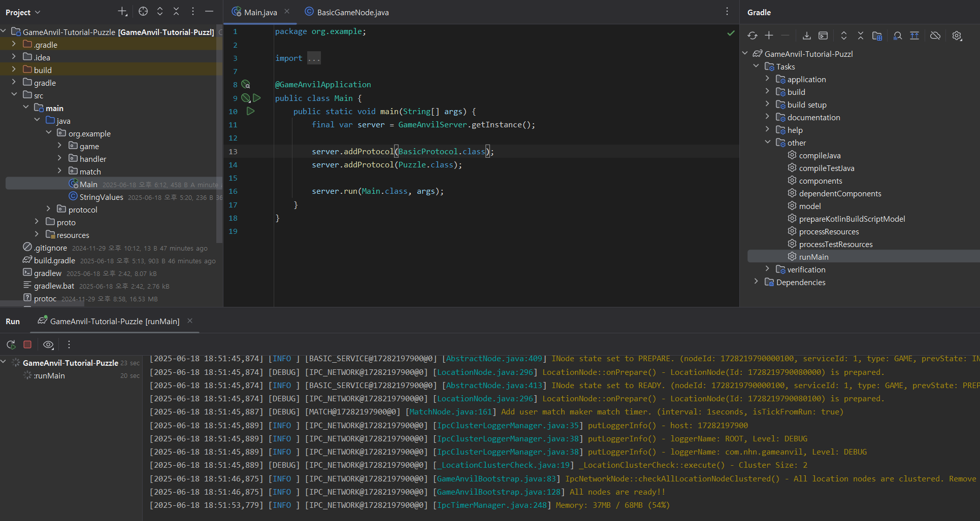Open the Execute Gradle Task icon
This screenshot has height=521, width=980.
pos(823,36)
